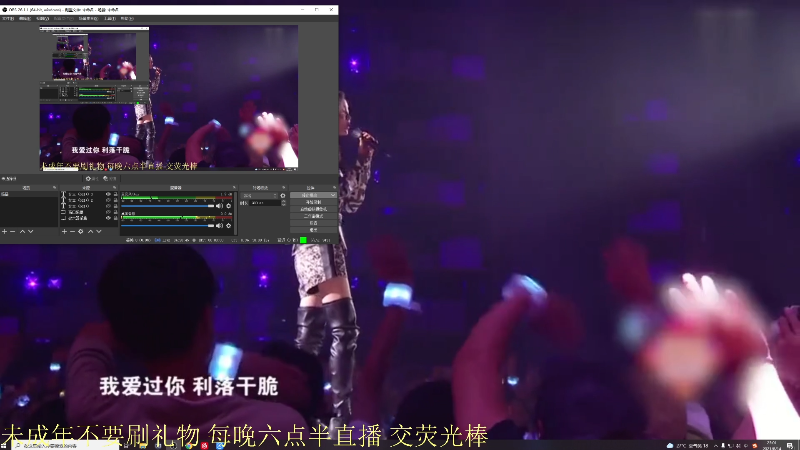800x450 pixels.
Task: Open the Scene Collection menu
Action: coord(88,18)
